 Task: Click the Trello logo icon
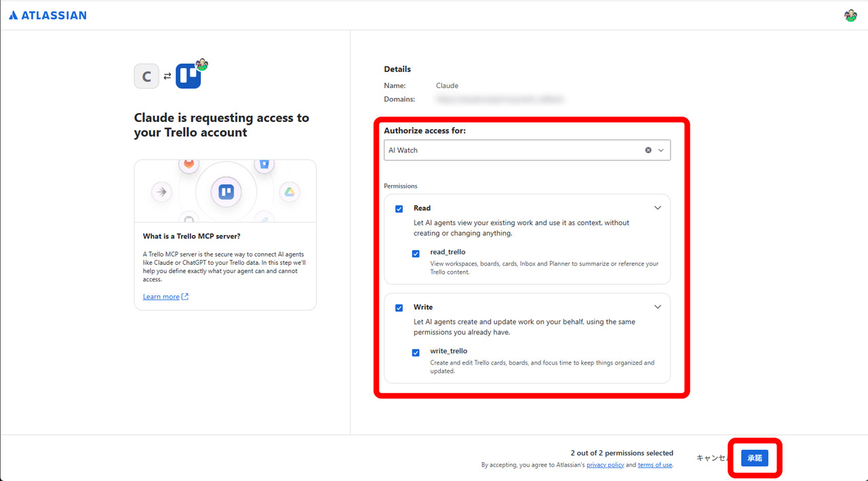click(189, 77)
